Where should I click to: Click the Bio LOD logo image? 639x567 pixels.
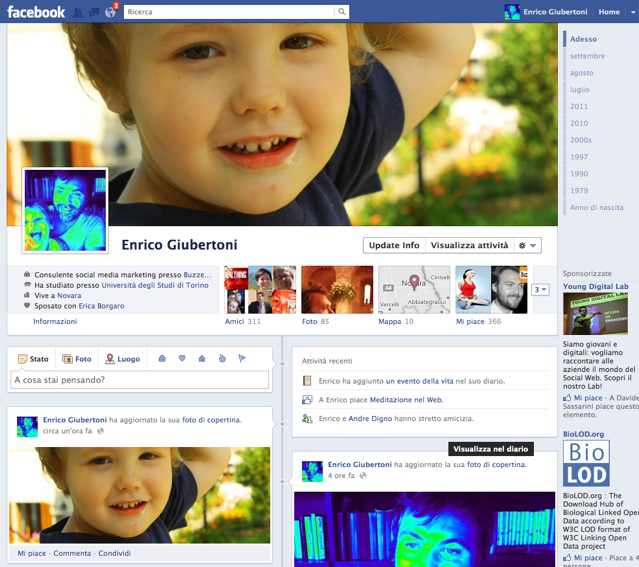[586, 463]
